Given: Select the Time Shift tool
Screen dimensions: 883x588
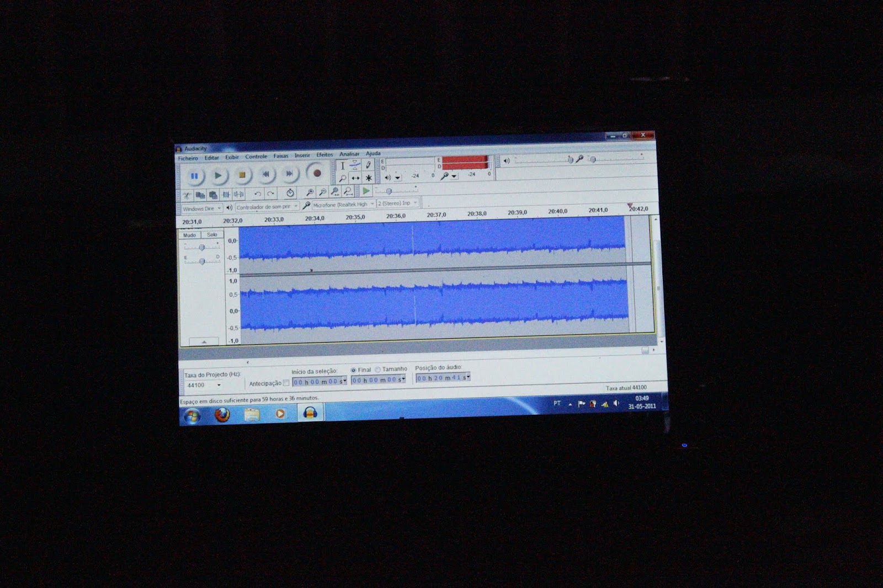Looking at the screenshot, I should (355, 178).
